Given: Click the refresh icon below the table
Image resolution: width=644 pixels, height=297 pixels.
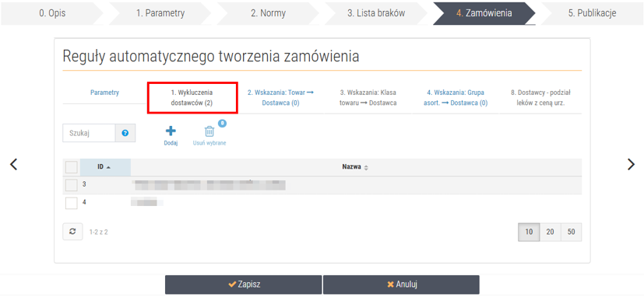Looking at the screenshot, I should click(72, 232).
